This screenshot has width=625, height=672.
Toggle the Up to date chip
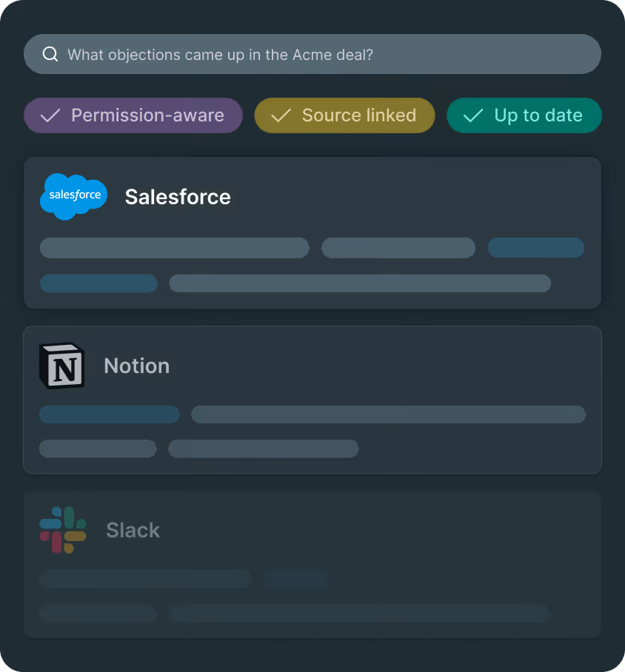524,115
